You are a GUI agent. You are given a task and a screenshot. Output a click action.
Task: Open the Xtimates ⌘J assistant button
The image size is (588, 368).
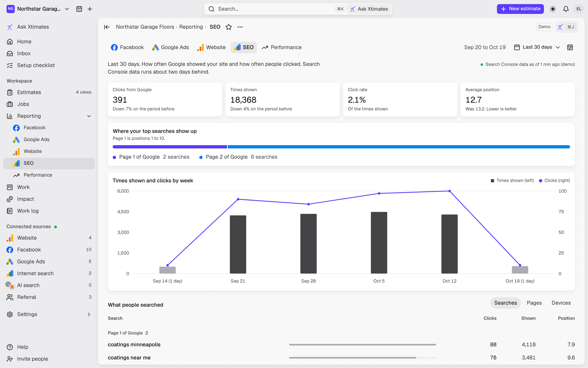coord(566,27)
